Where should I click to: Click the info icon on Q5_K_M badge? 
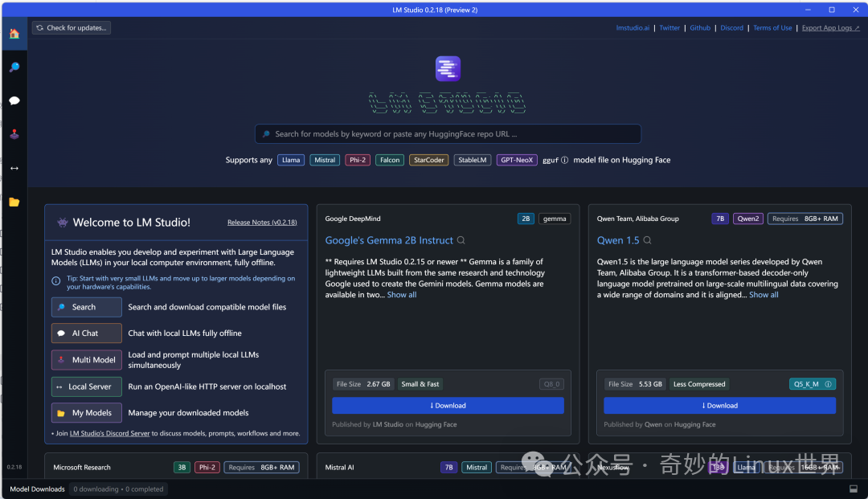pyautogui.click(x=828, y=384)
